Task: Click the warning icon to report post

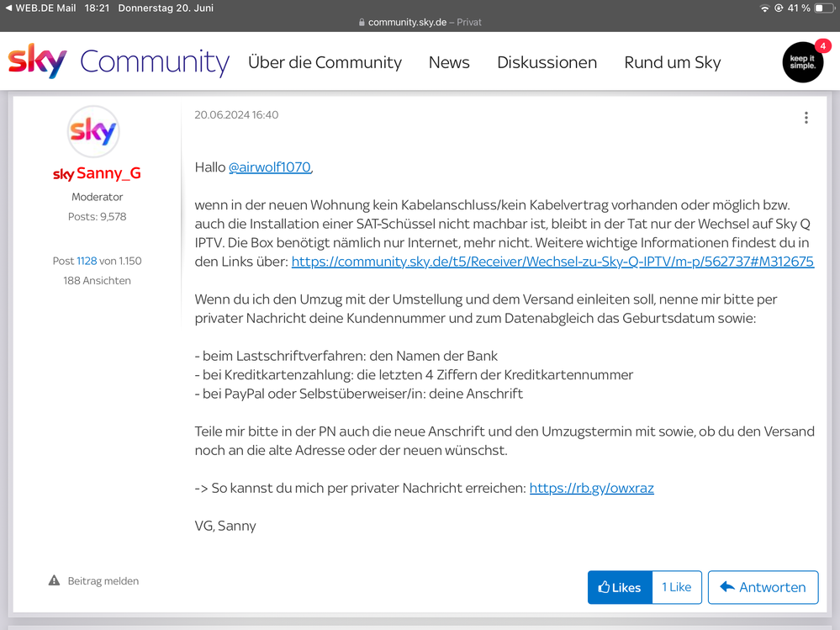Action: click(55, 580)
